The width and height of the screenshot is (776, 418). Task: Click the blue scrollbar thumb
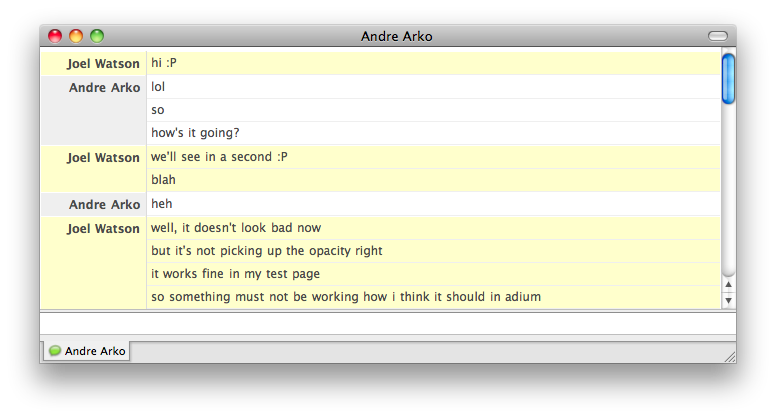[728, 79]
